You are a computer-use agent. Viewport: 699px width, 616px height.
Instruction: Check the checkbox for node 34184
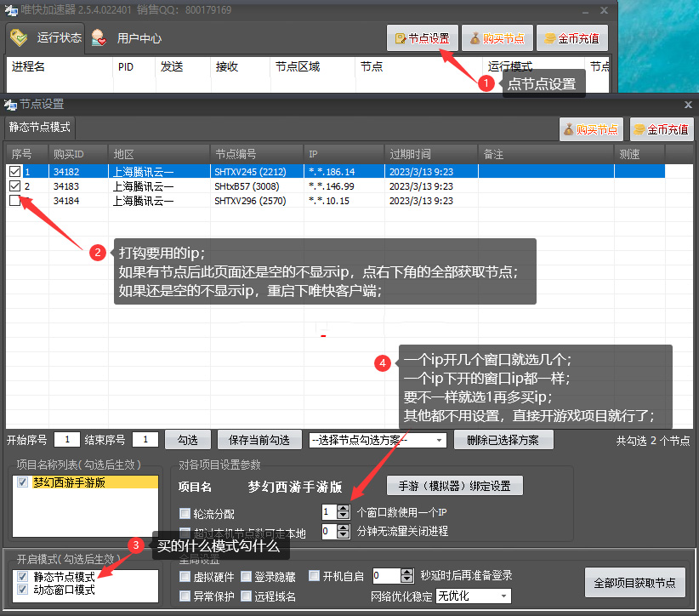click(14, 201)
